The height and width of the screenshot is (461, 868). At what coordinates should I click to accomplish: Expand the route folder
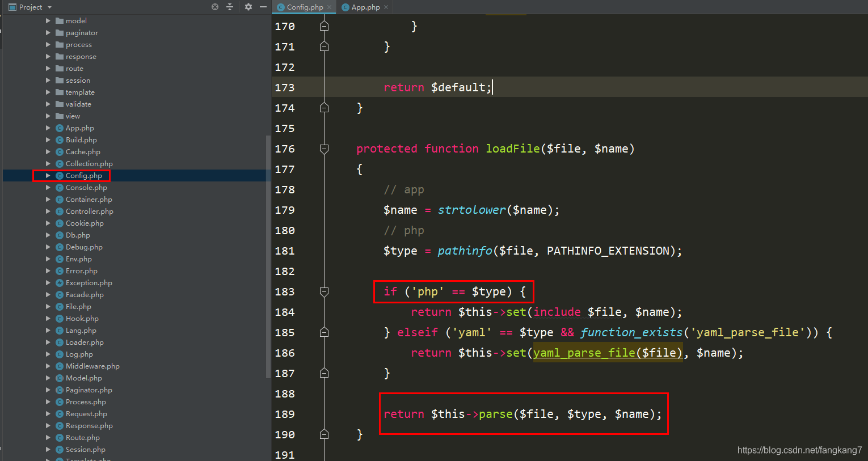(48, 69)
